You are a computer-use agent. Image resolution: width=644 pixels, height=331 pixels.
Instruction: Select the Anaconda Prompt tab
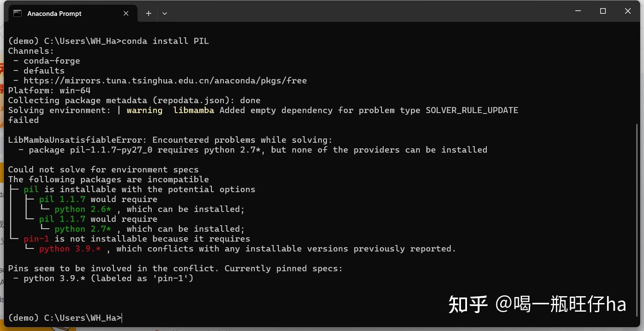(x=54, y=13)
